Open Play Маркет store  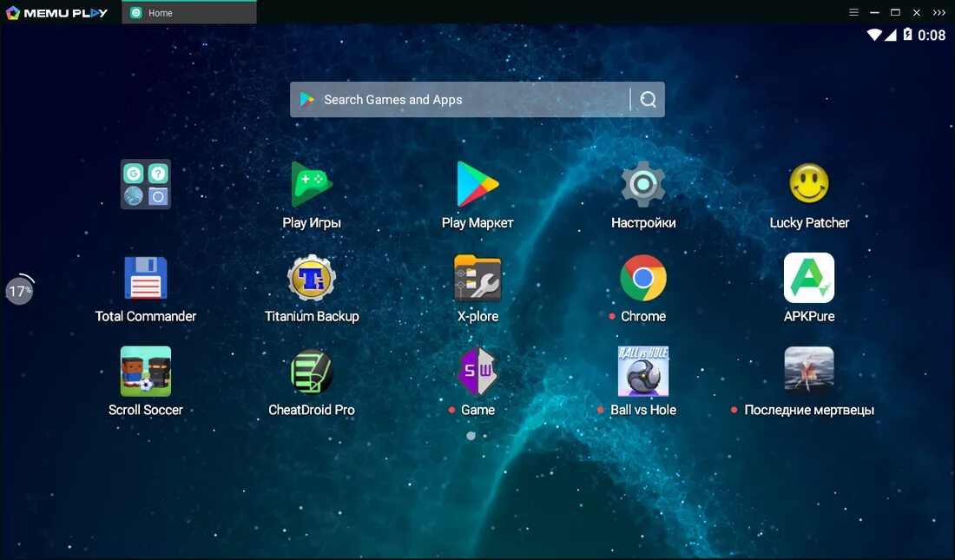pyautogui.click(x=477, y=184)
